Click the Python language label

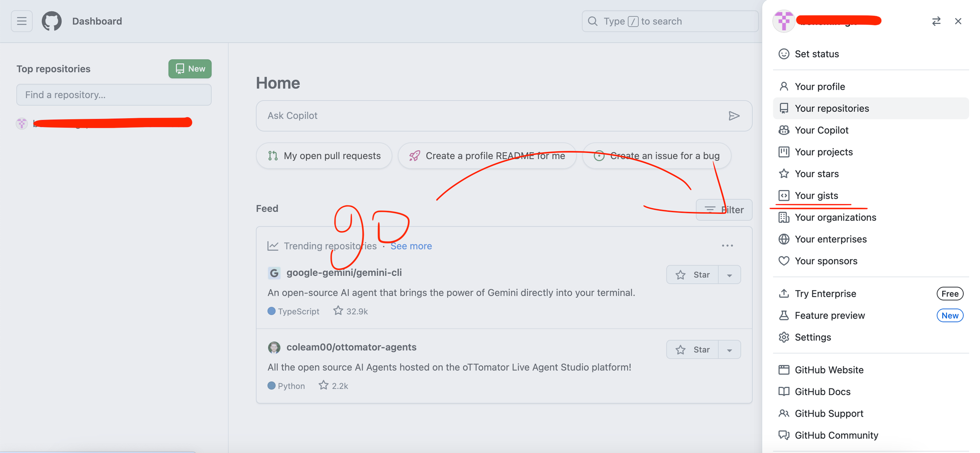(291, 386)
